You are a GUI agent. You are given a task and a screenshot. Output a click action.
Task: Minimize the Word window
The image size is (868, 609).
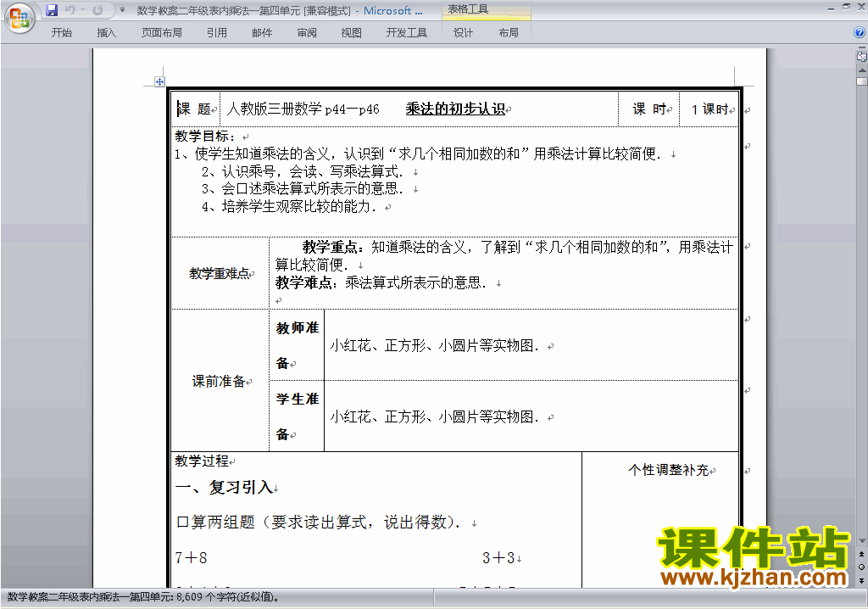831,8
